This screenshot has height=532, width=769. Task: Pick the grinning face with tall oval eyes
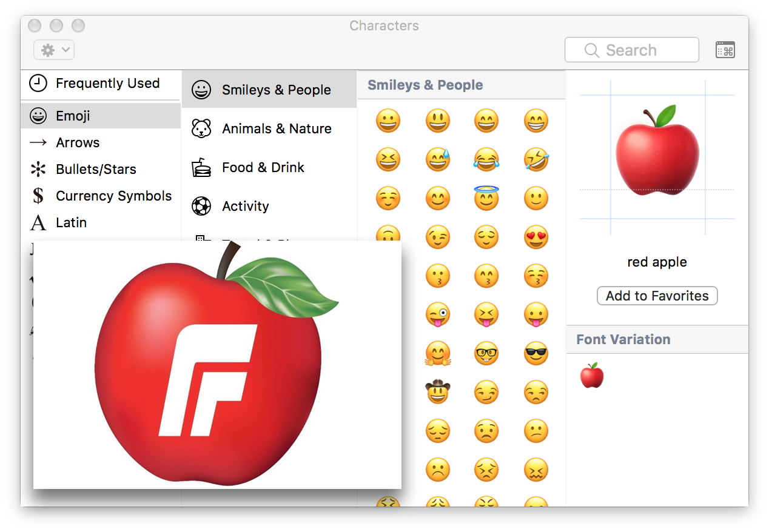pyautogui.click(x=437, y=121)
